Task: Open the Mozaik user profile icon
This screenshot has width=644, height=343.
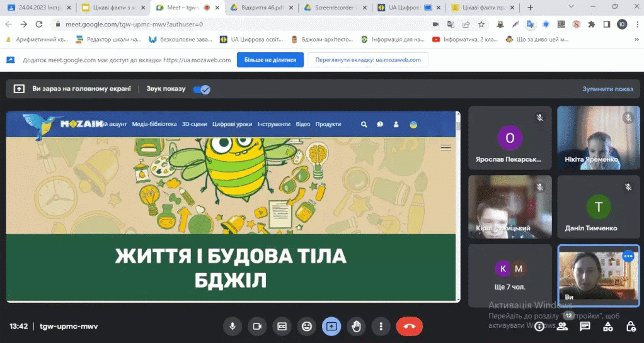Action: pos(396,125)
